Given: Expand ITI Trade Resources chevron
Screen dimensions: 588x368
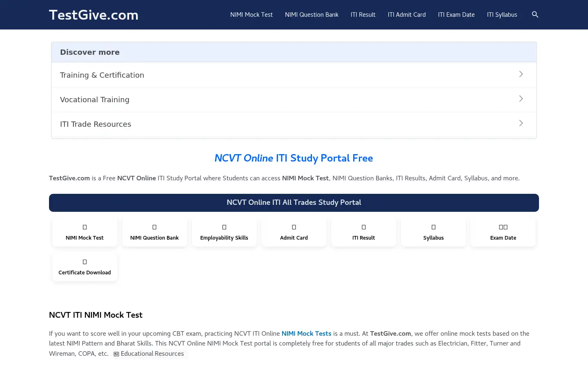Looking at the screenshot, I should pyautogui.click(x=521, y=123).
